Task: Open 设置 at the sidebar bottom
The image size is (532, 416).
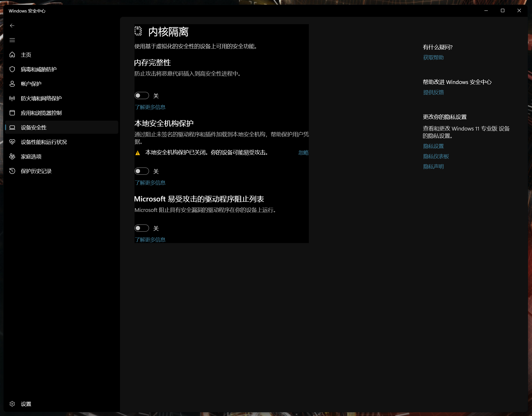Action: click(62, 404)
